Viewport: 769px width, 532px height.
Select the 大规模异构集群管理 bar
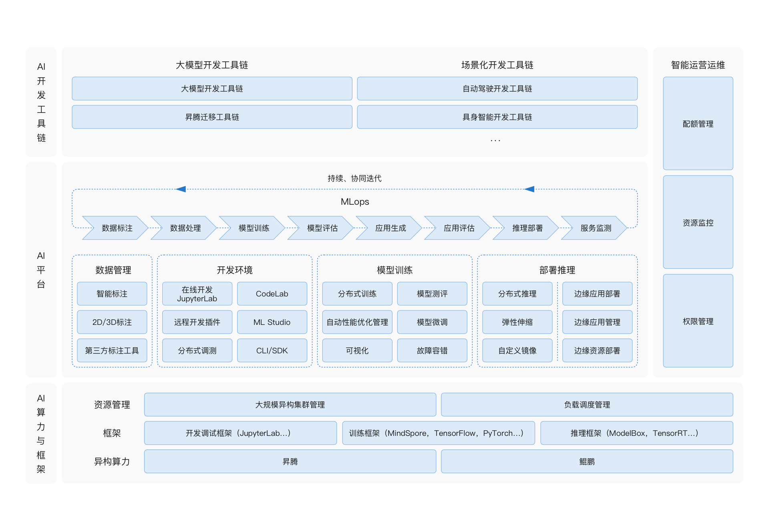290,405
